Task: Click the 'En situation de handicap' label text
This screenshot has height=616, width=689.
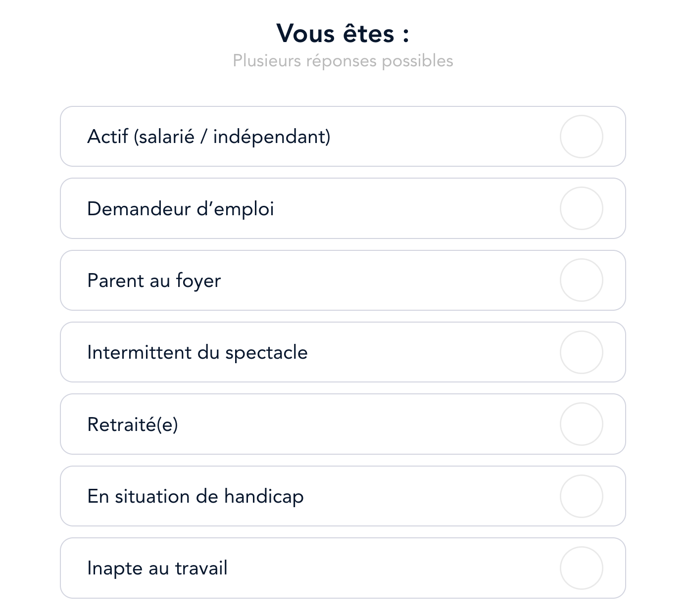Action: 195,496
